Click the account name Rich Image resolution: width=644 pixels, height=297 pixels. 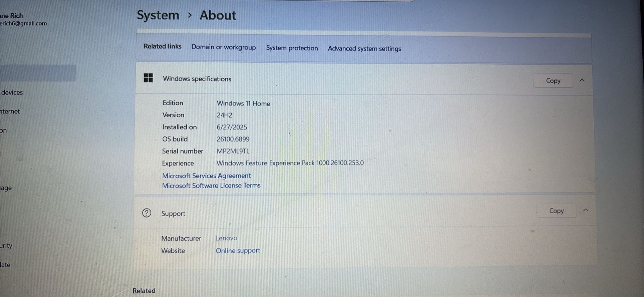12,16
